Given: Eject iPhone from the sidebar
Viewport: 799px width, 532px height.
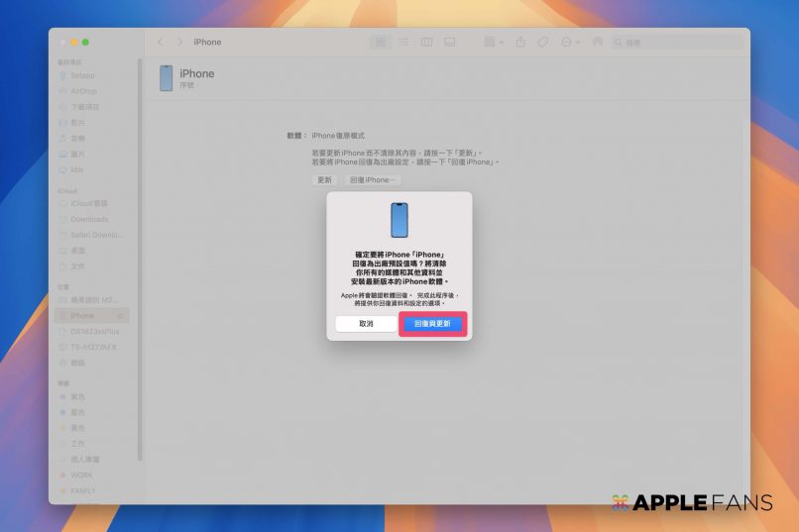Looking at the screenshot, I should pyautogui.click(x=122, y=316).
